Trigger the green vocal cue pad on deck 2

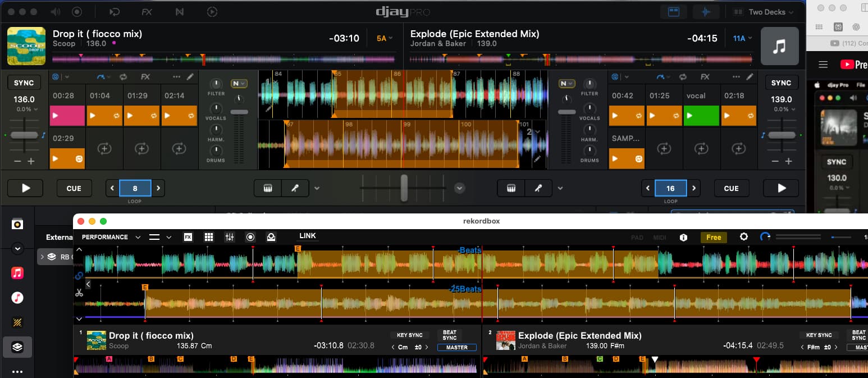(701, 115)
